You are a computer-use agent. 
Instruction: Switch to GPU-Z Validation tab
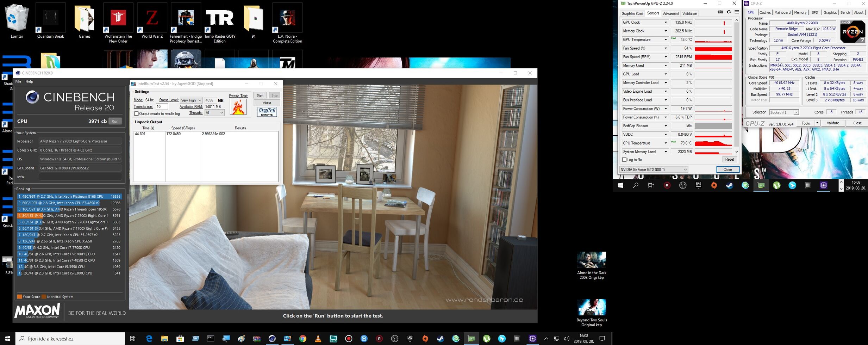point(689,13)
